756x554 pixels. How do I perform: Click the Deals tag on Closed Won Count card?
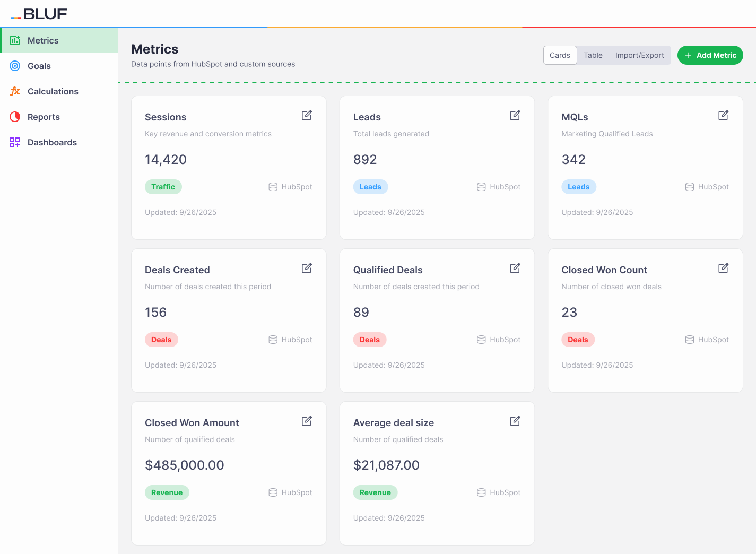(578, 340)
